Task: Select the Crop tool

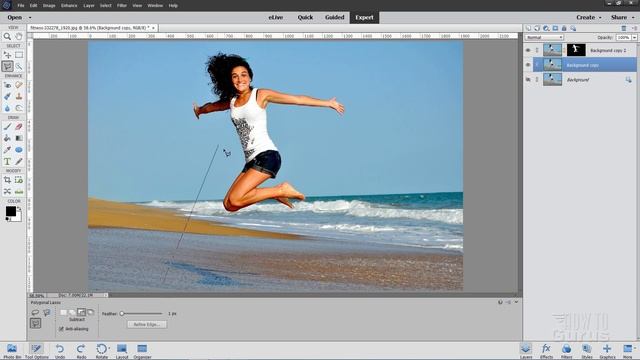Action: (7, 180)
